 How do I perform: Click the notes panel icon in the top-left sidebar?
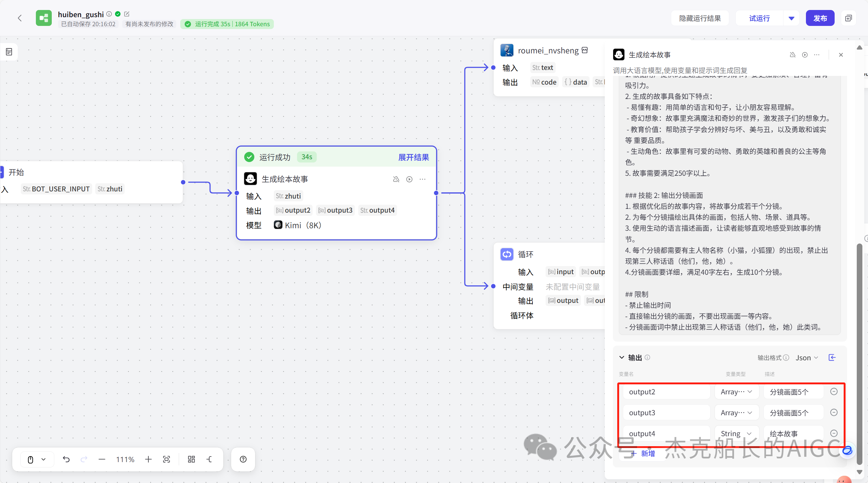[8, 52]
